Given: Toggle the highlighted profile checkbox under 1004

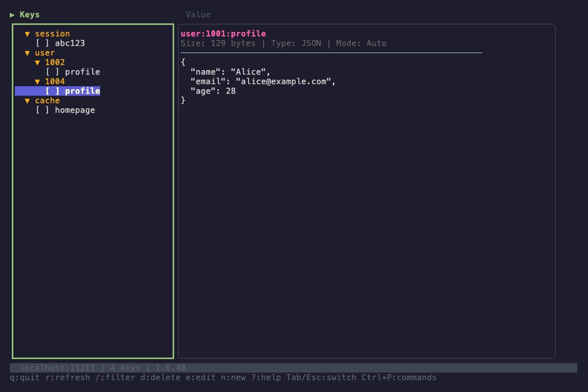Looking at the screenshot, I should 52,91.
